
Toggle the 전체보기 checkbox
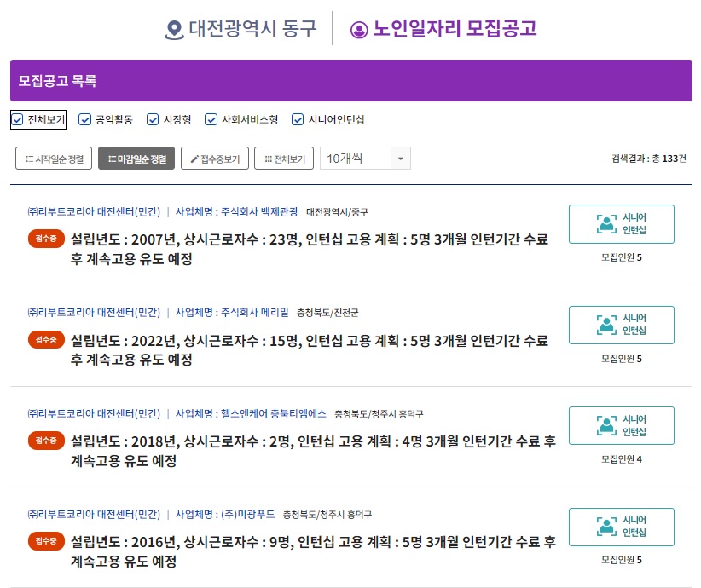point(17,120)
